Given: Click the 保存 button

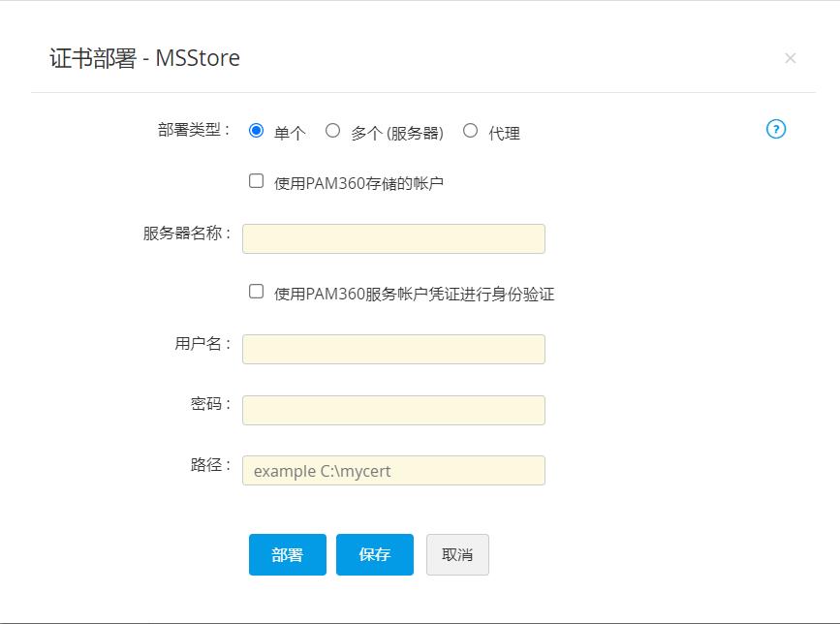Looking at the screenshot, I should tap(375, 555).
